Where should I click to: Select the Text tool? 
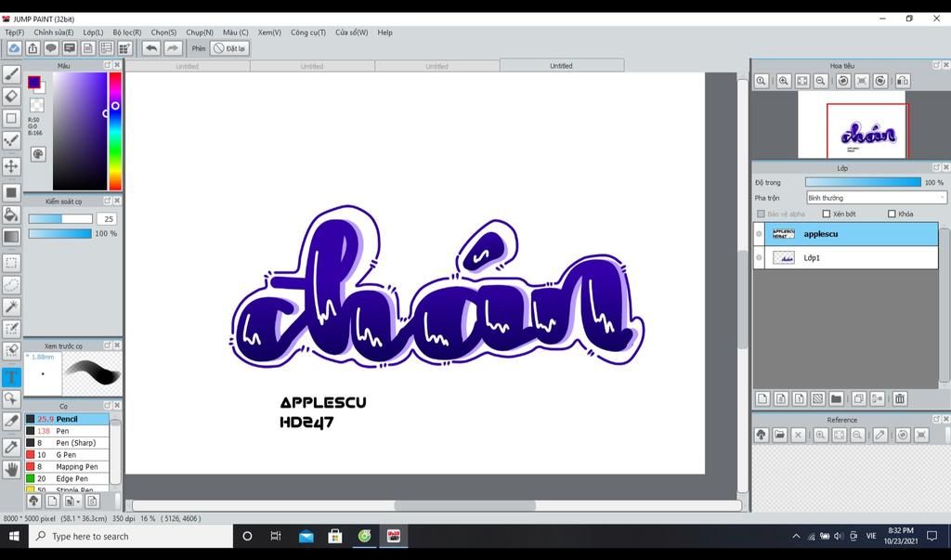click(x=11, y=377)
